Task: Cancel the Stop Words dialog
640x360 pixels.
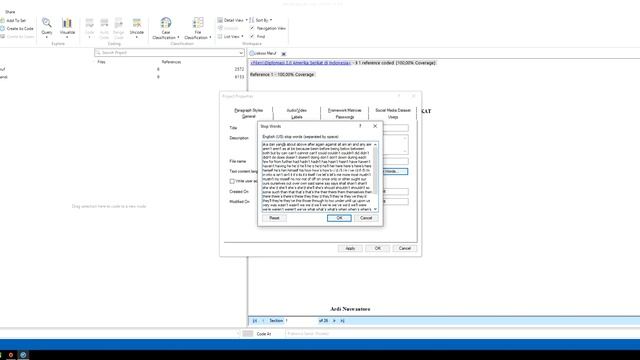Action: (x=366, y=218)
